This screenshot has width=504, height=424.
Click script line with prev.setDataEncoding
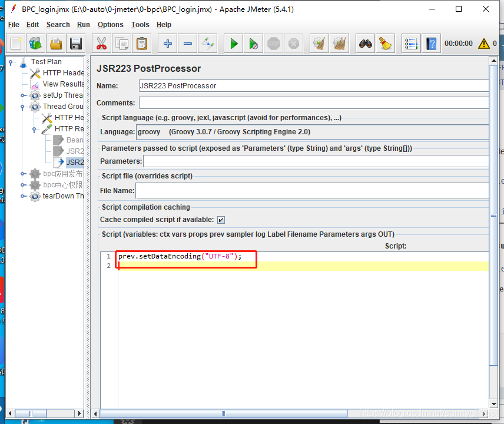pyautogui.click(x=180, y=256)
